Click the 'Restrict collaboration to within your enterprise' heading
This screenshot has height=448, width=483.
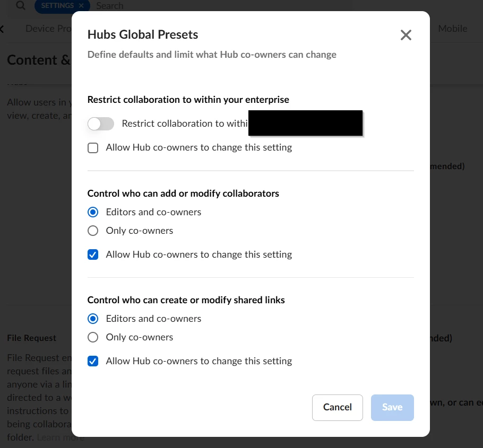click(188, 100)
